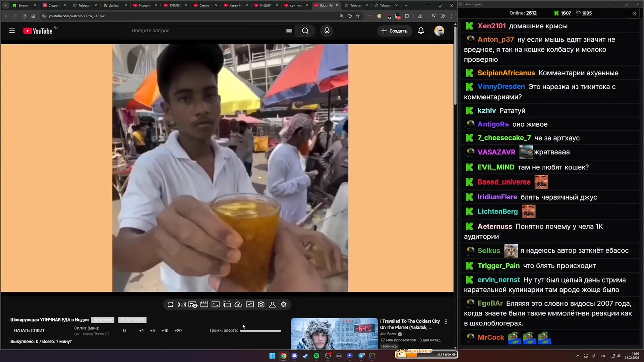Click the add-screen plus icon in player toolbar
Screen dimensions: 644x362
[x=250, y=304]
